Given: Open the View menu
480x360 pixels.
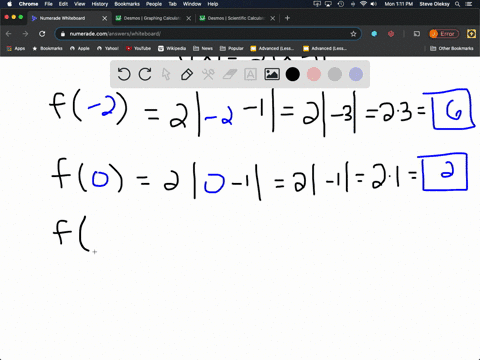Looking at the screenshot, I should point(79,4).
